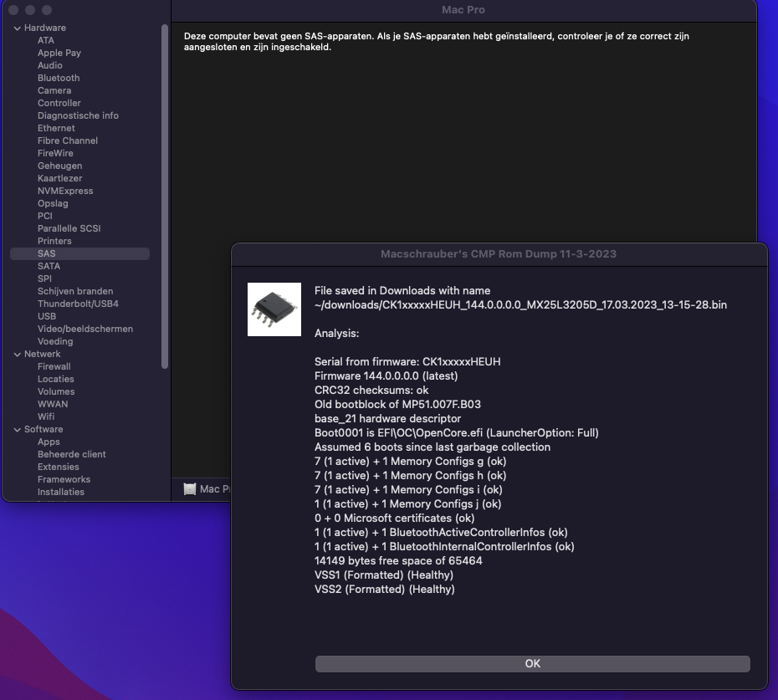778x700 pixels.
Task: Select Controller in the sidebar
Action: pos(59,103)
